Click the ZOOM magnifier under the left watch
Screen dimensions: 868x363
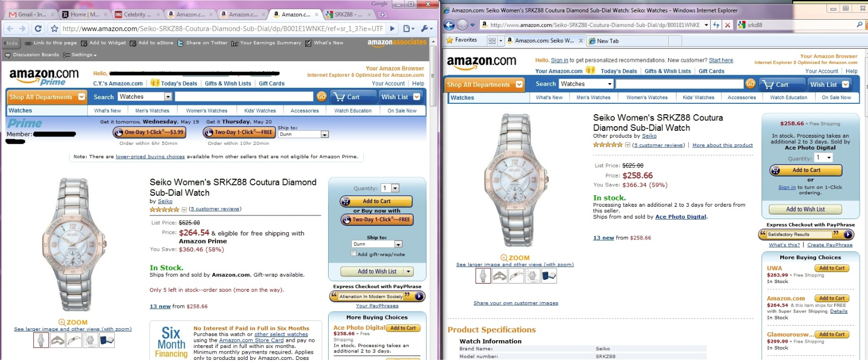coord(73,322)
